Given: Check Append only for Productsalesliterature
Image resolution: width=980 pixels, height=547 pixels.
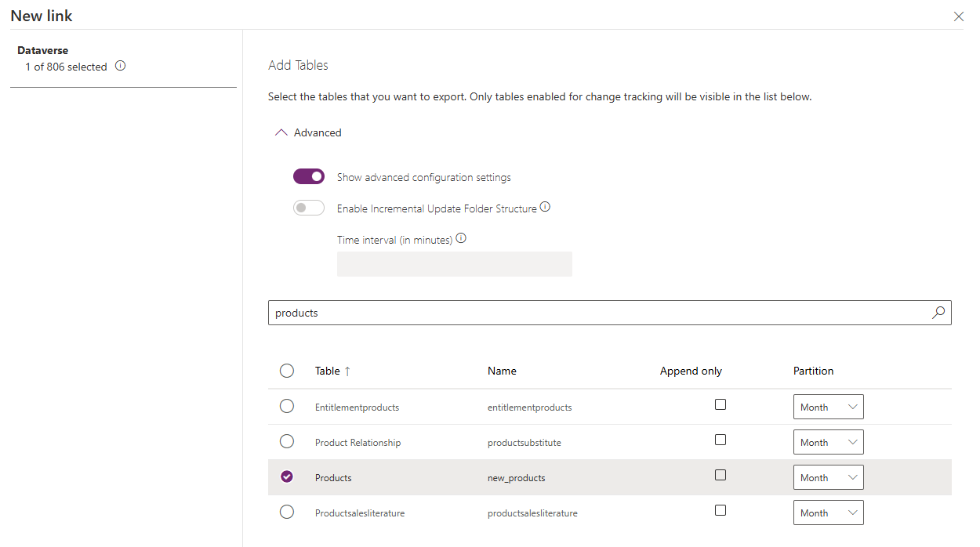Looking at the screenshot, I should coord(720,510).
